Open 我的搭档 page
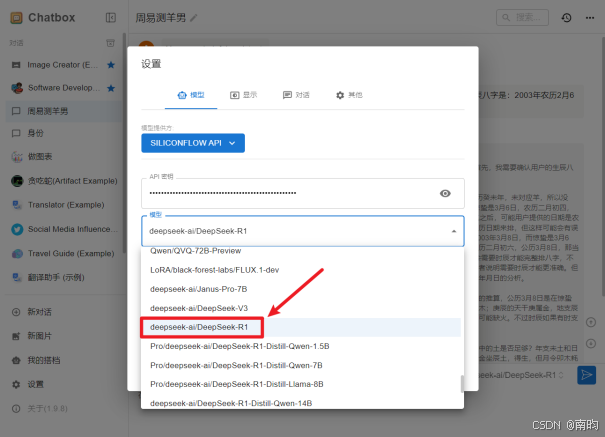Screen dimensions: 605x437 (x=64, y=360)
